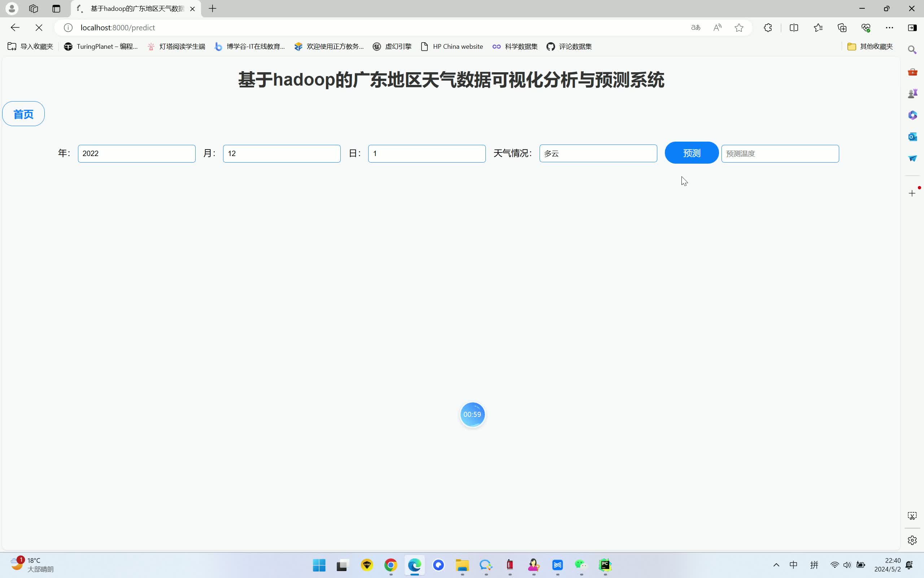Click the 首页 home button
924x578 pixels.
tap(23, 113)
